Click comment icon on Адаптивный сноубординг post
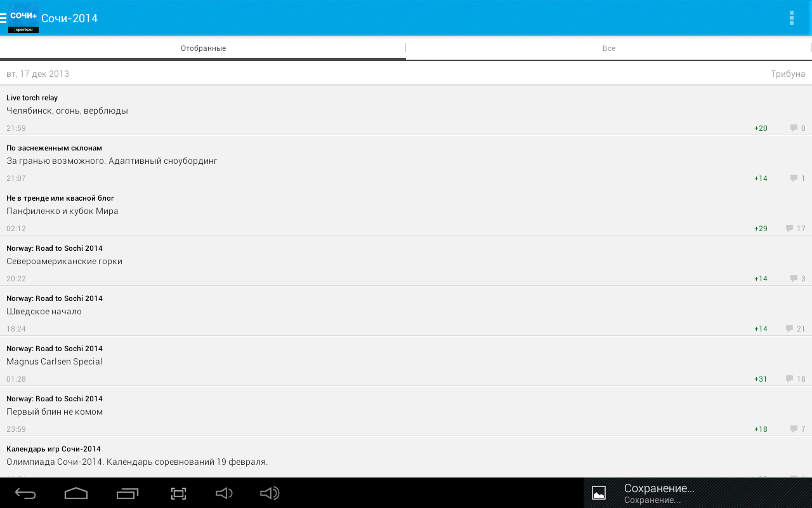812x508 pixels. 794,178
